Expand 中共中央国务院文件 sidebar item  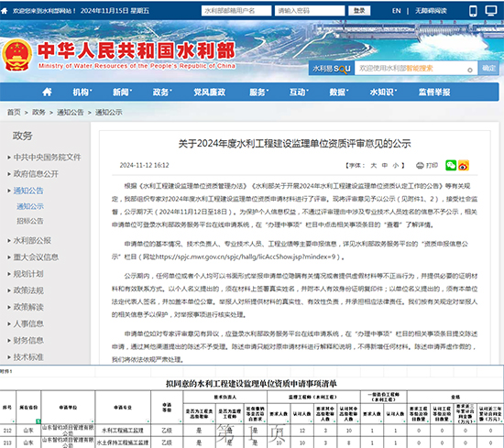[47, 158]
